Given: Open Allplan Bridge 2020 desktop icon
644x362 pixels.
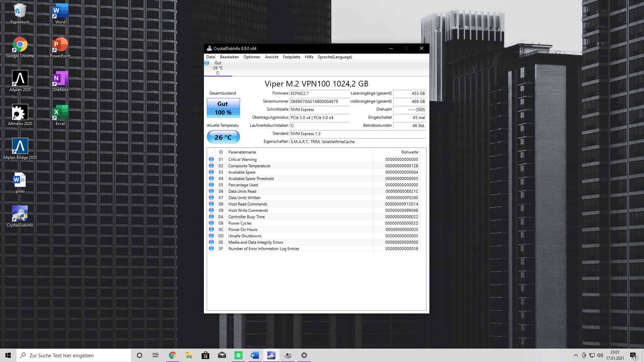Looking at the screenshot, I should 20,146.
